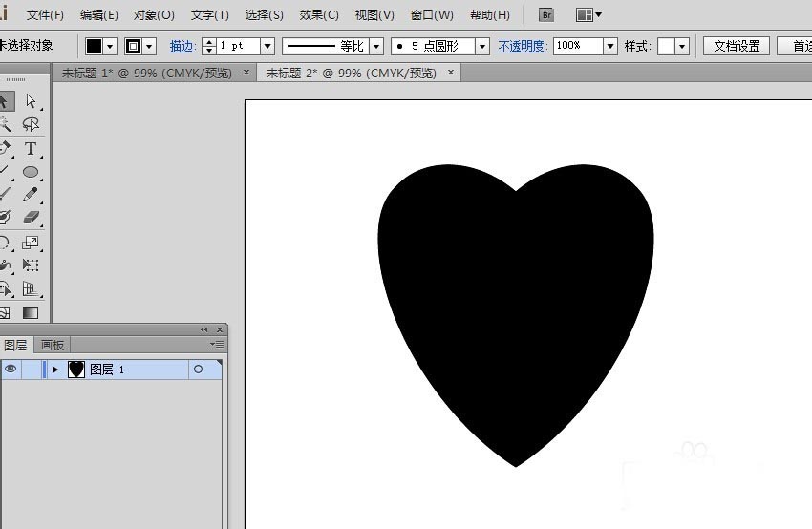The height and width of the screenshot is (529, 812).
Task: Open Adobe Bridge with the Br icon
Action: point(546,15)
